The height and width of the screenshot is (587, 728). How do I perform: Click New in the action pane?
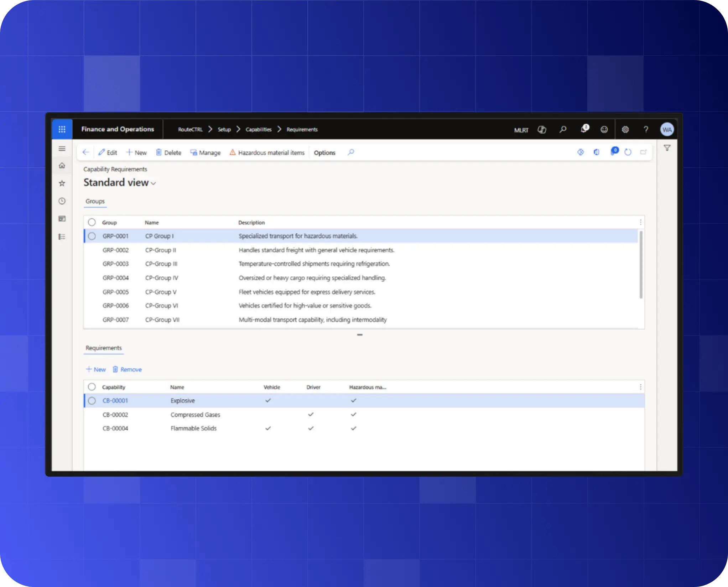[136, 153]
